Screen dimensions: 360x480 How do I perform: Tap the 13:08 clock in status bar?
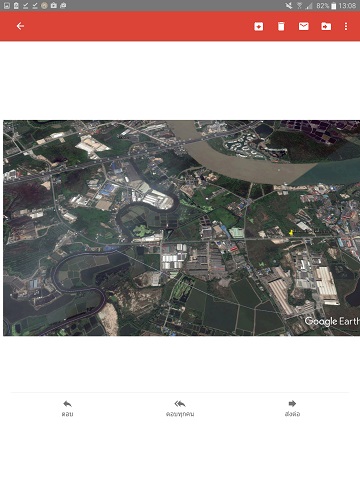pos(347,6)
